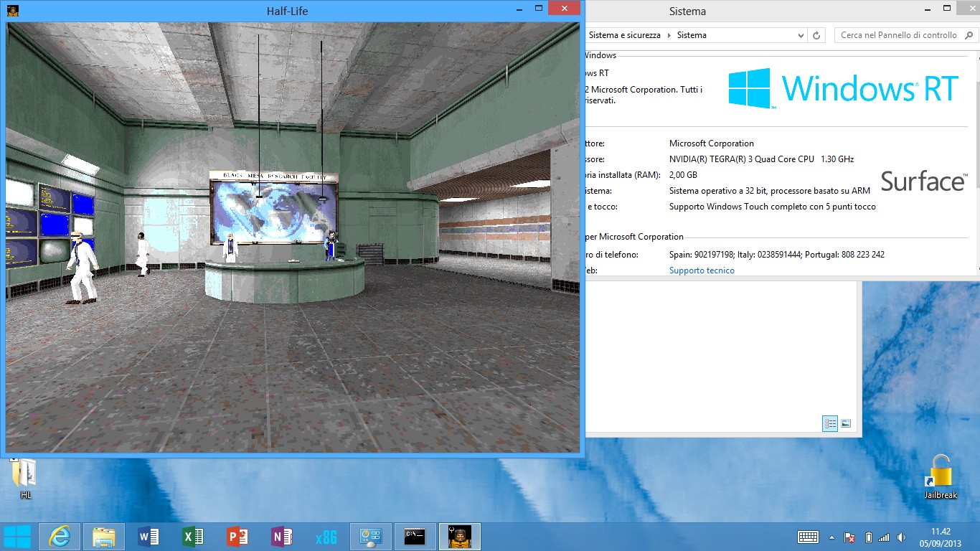The width and height of the screenshot is (980, 551).
Task: Refresh the Sistema control panel page
Action: pyautogui.click(x=816, y=35)
